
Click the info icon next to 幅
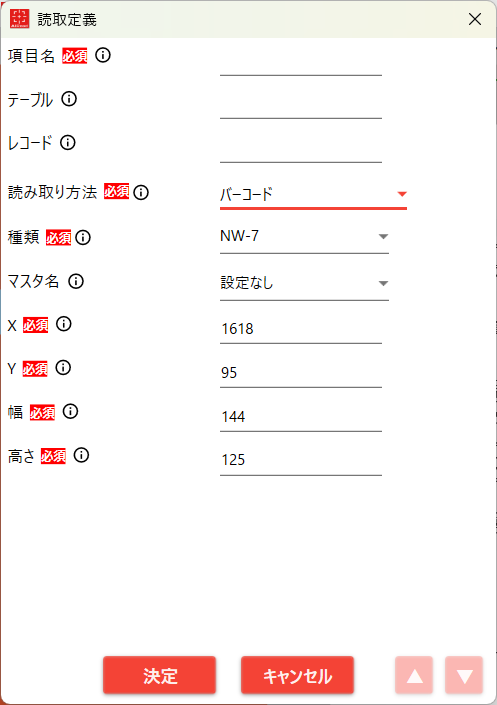pos(70,411)
